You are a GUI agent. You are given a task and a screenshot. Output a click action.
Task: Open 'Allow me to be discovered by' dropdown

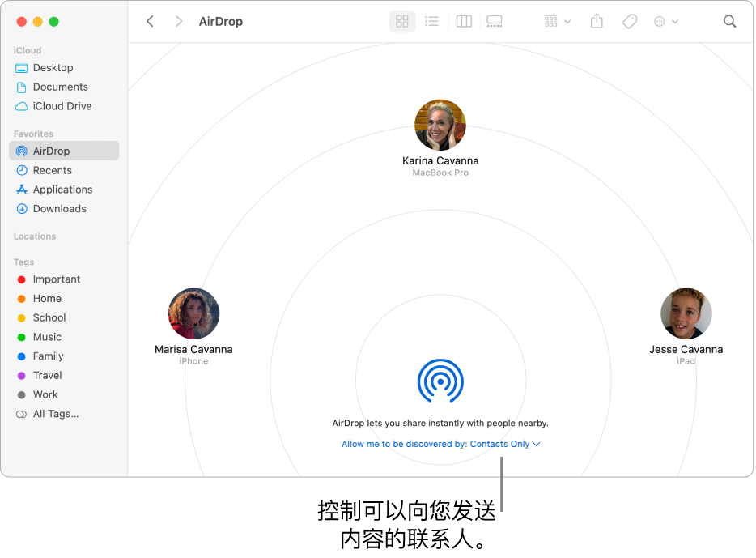[x=440, y=444]
